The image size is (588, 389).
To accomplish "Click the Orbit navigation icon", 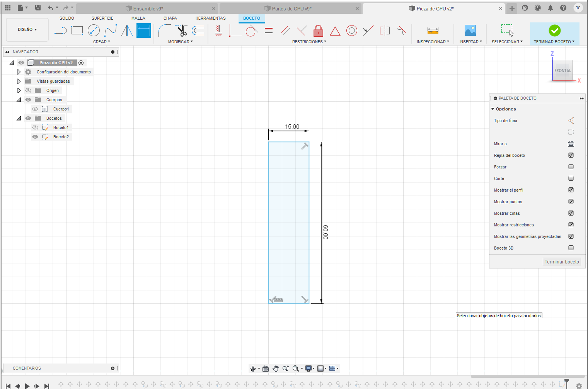I will tap(253, 369).
